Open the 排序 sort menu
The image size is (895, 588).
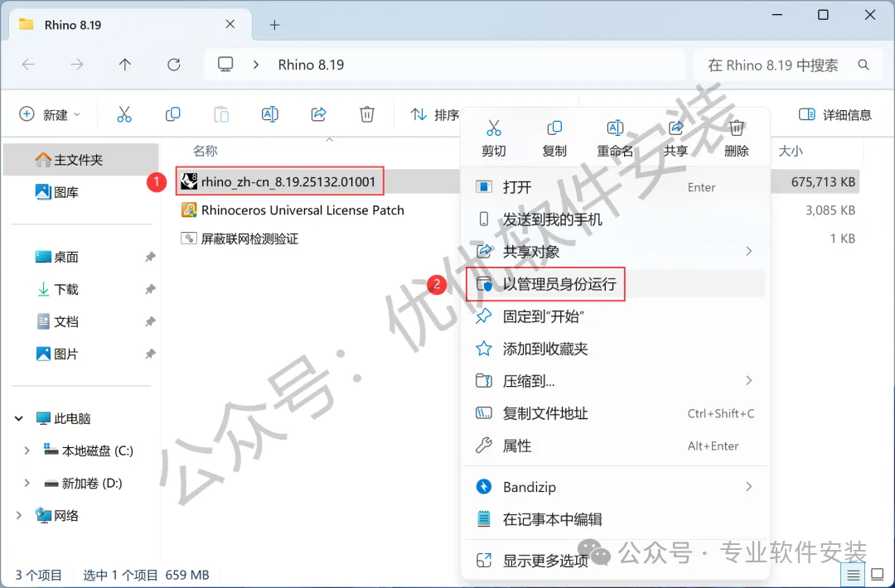pyautogui.click(x=435, y=114)
